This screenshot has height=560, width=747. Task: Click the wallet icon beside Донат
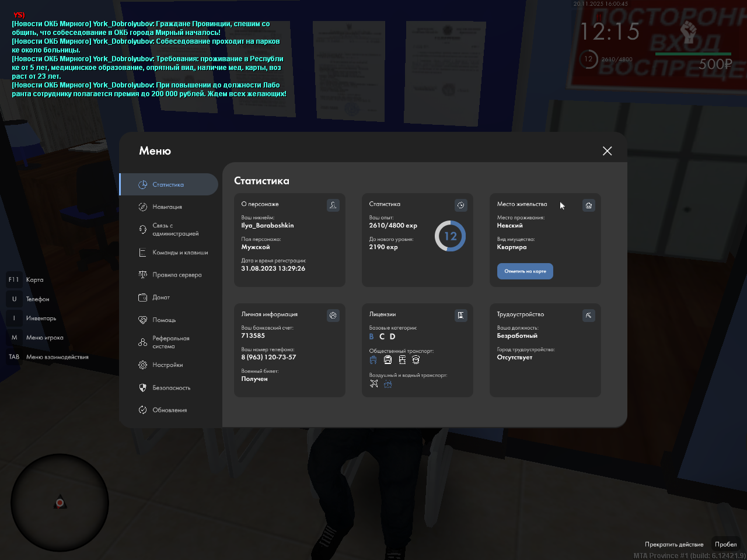point(142,297)
